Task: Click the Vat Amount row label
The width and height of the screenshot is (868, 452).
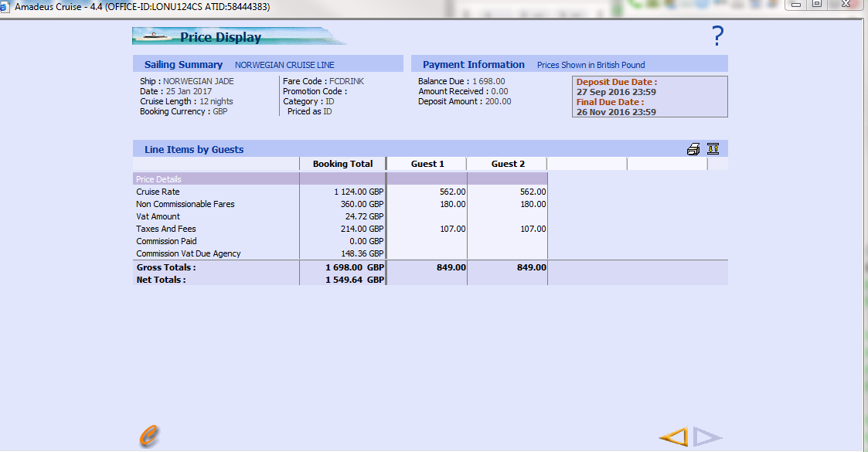Action: (x=158, y=217)
